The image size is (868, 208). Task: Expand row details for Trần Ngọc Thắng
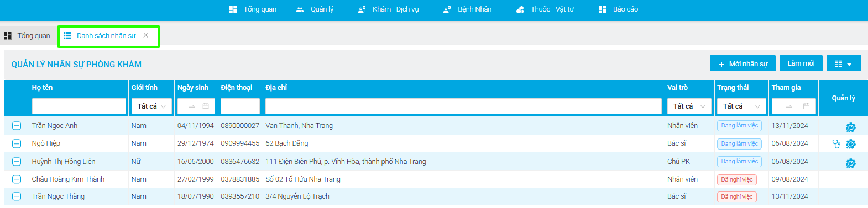pos(17,196)
